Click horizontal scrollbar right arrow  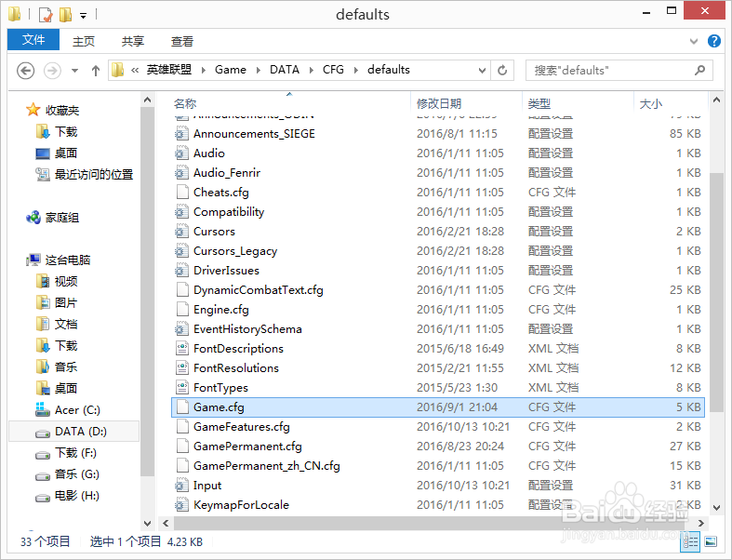coord(700,523)
